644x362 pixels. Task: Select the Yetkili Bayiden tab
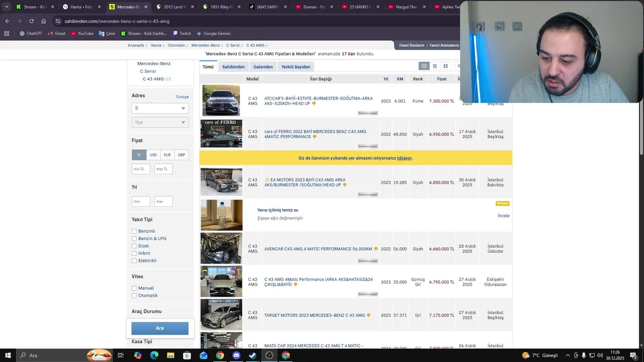296,67
